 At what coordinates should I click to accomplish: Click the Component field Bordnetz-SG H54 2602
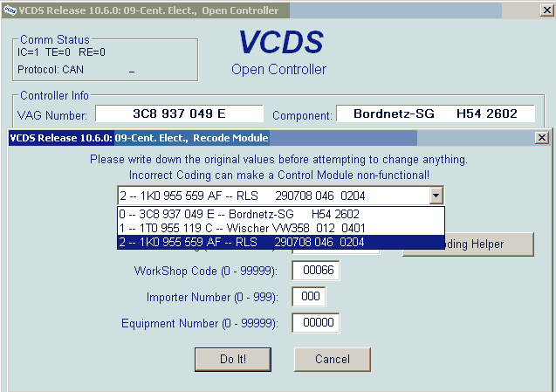[x=435, y=113]
